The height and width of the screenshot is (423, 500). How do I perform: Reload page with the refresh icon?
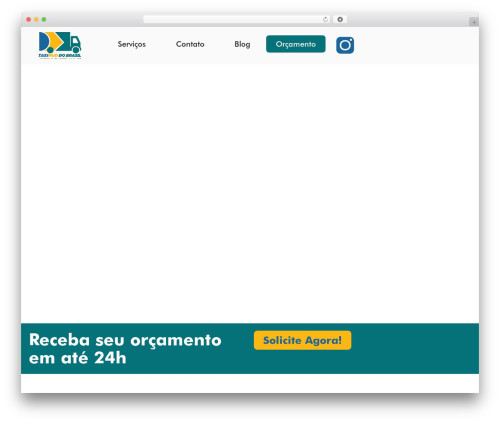(x=325, y=20)
